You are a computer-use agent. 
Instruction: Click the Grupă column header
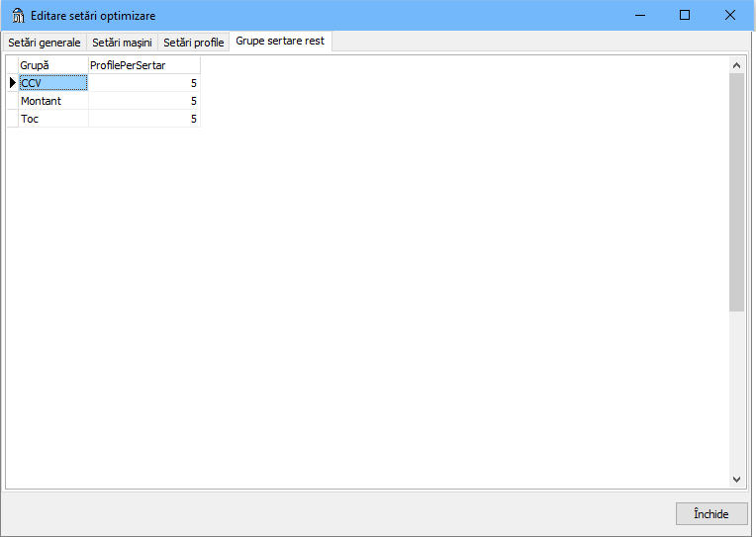pos(53,65)
